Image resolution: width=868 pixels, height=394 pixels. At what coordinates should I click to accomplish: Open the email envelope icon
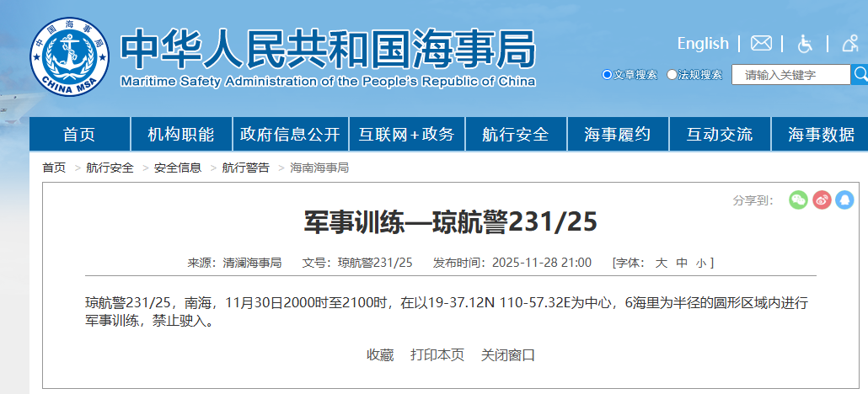click(x=761, y=43)
